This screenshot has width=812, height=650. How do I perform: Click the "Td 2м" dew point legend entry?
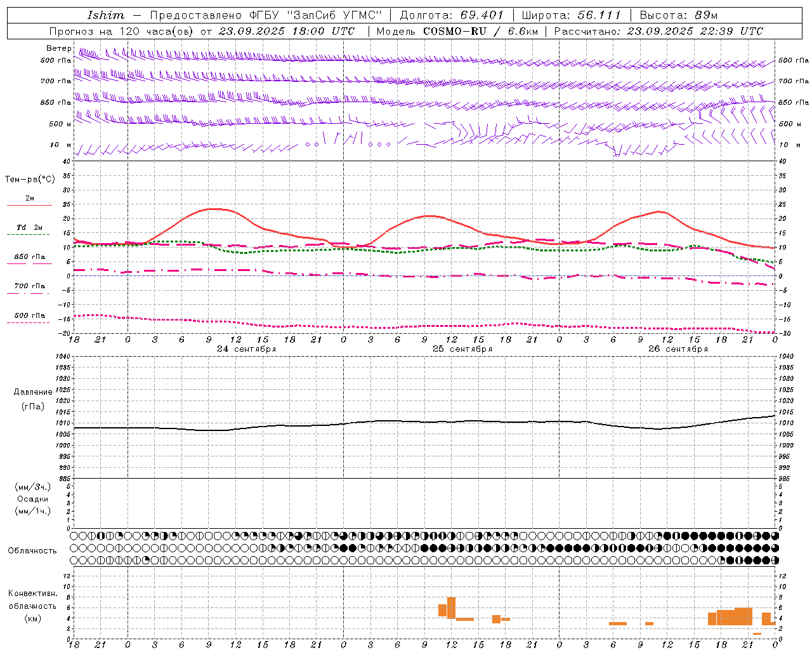click(29, 227)
